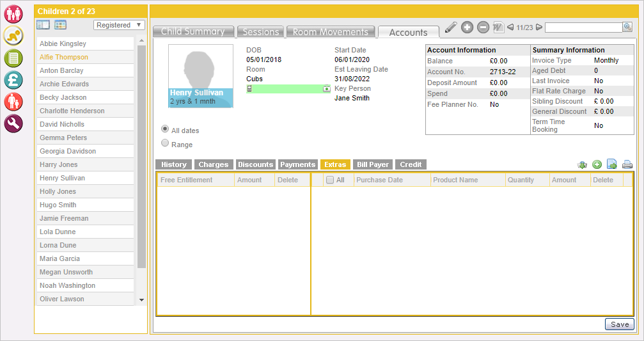Viewport: 644px width, 341px height.
Task: Select David Nicholls in children list
Action: (x=86, y=124)
